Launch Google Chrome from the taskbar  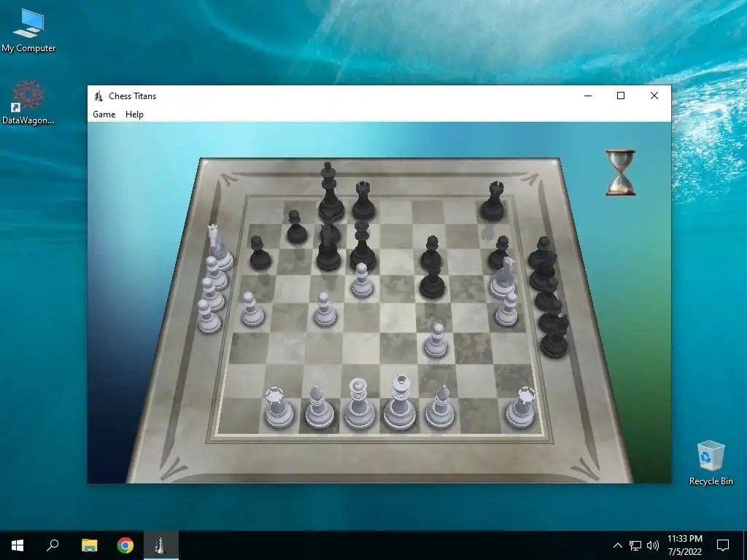(125, 545)
